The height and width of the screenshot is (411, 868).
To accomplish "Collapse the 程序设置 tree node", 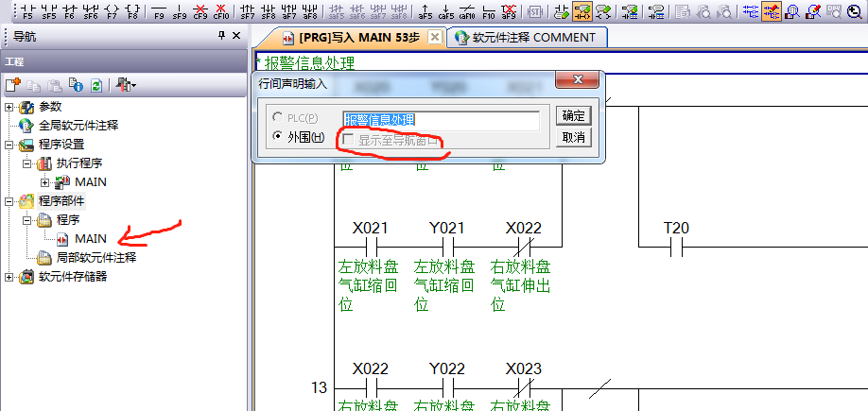I will pyautogui.click(x=10, y=145).
